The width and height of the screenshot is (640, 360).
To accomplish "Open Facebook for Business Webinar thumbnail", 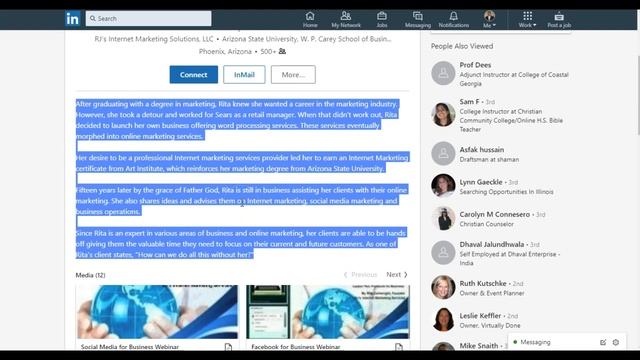I will coord(327,312).
